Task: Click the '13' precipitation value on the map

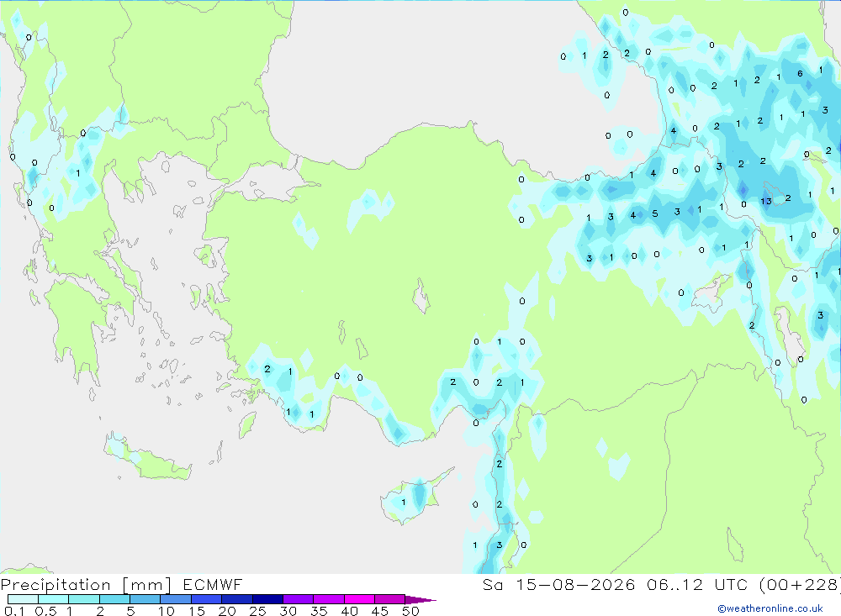Action: pos(766,202)
